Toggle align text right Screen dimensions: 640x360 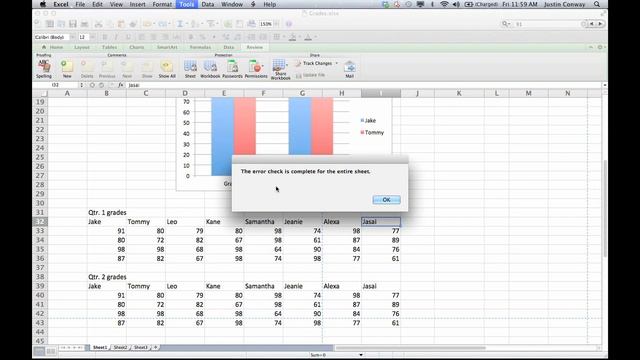point(165,37)
